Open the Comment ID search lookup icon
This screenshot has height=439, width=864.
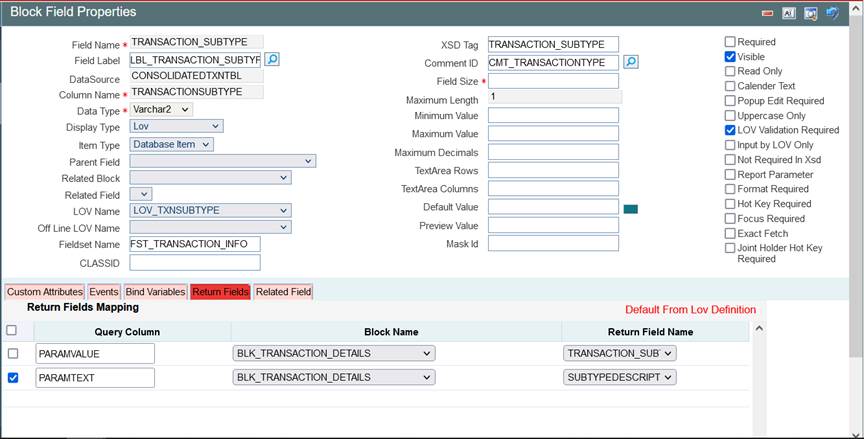631,62
